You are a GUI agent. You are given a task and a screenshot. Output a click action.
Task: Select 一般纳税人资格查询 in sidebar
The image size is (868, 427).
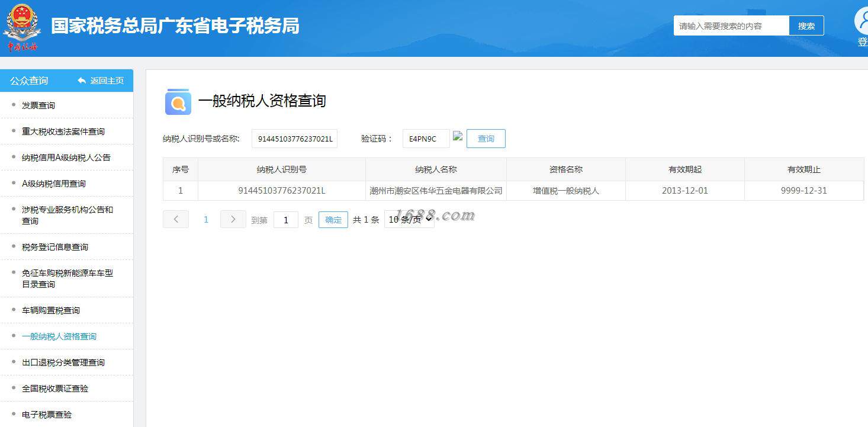59,336
